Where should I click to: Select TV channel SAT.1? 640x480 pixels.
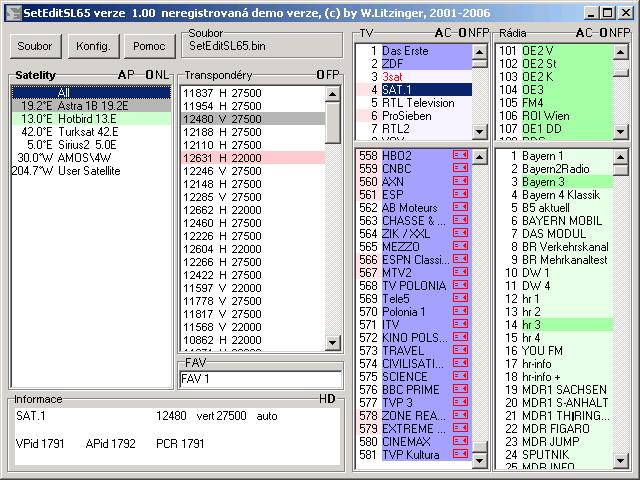pyautogui.click(x=415, y=90)
